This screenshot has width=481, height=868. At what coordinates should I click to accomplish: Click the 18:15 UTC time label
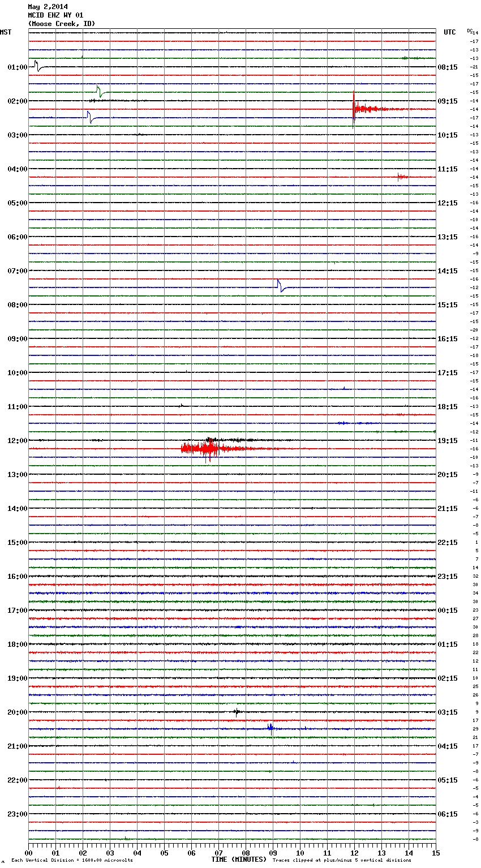tap(448, 406)
